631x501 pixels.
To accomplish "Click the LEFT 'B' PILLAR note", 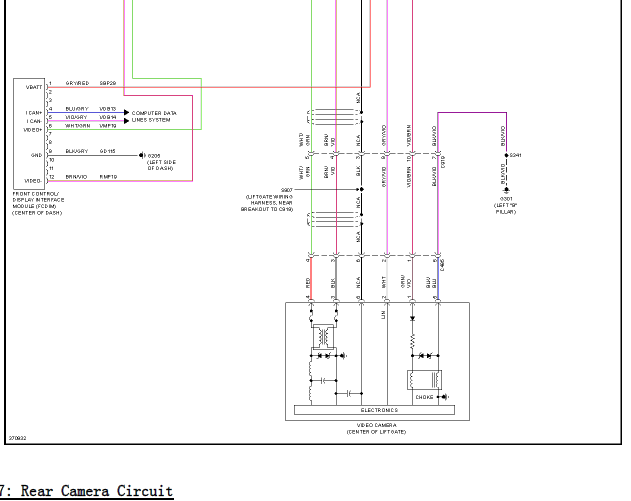I will coord(506,209).
